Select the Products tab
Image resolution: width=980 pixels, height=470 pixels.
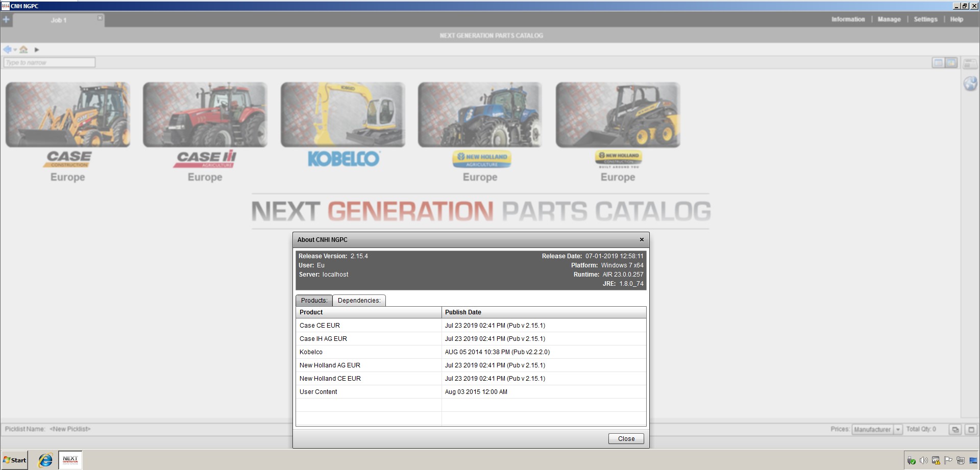(x=314, y=301)
